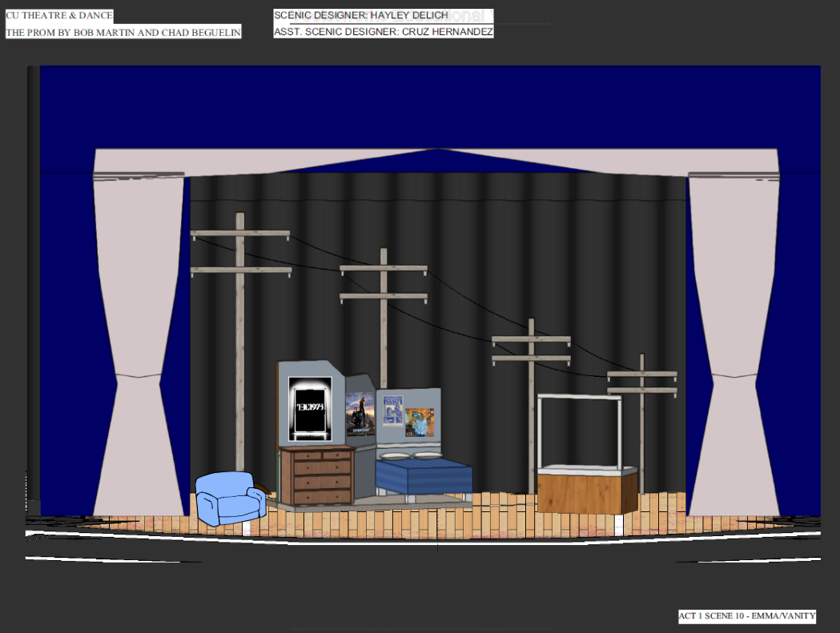The image size is (840, 633).
Task: Select the tallest telephone pole upstage left
Action: [239, 320]
